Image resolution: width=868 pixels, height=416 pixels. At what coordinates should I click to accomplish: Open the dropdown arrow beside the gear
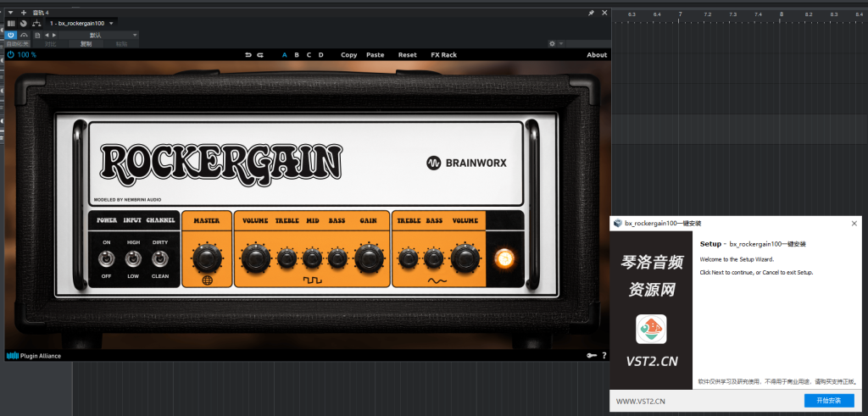point(560,43)
